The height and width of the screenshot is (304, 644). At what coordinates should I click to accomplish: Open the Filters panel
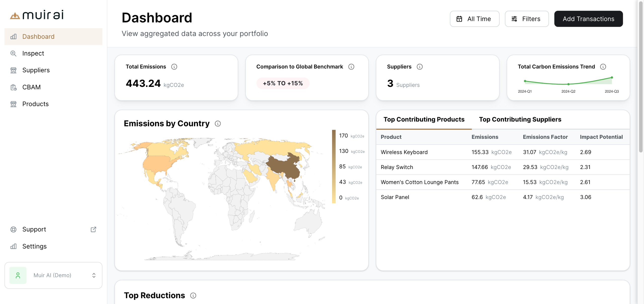(x=527, y=19)
